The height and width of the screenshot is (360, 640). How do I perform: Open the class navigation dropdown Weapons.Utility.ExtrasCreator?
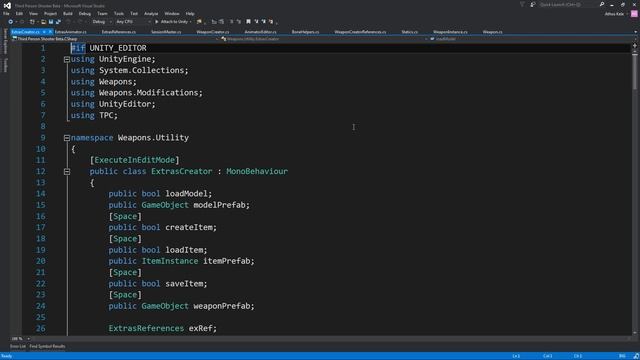pos(324,39)
